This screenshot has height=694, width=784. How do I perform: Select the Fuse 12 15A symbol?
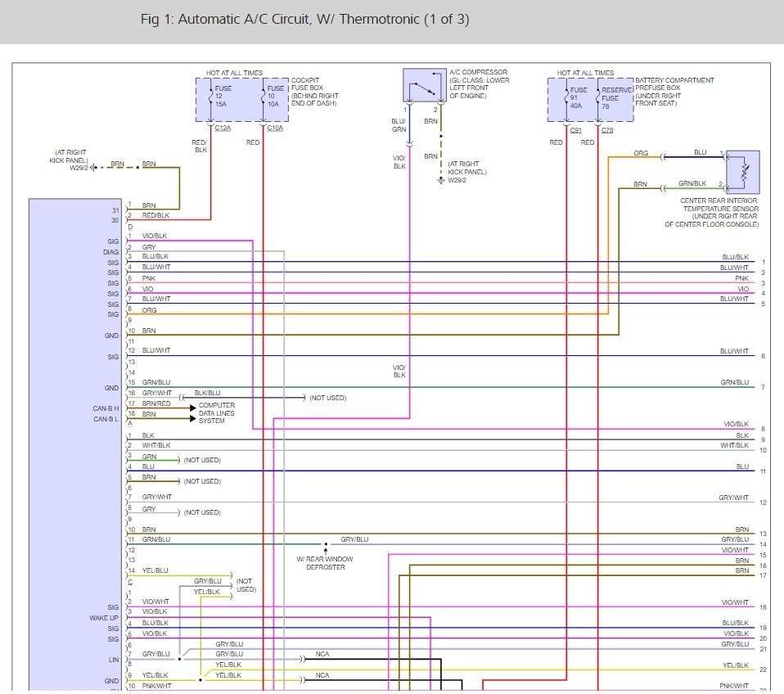point(210,96)
